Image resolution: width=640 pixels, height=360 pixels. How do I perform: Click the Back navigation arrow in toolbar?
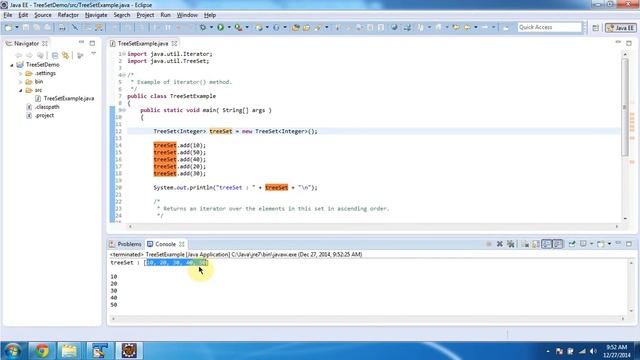[x=467, y=27]
